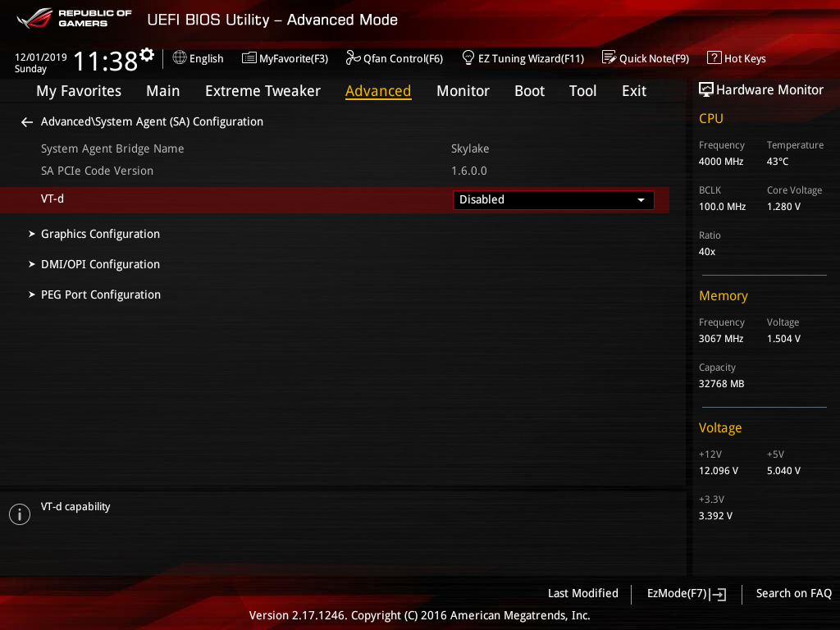The width and height of the screenshot is (840, 630).
Task: Expand the PEG Port Configuration arrow
Action: pos(32,294)
